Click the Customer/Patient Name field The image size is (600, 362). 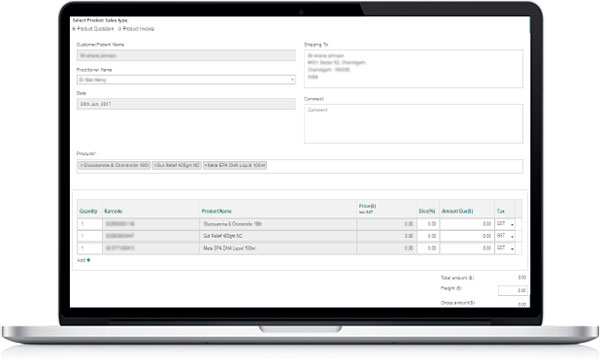(x=186, y=55)
